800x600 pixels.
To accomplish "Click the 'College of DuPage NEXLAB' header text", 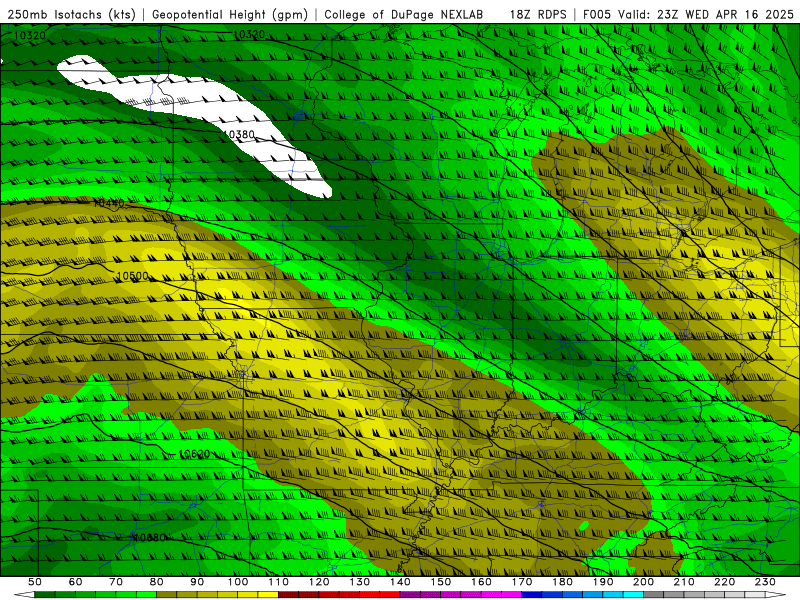I will coord(404,14).
